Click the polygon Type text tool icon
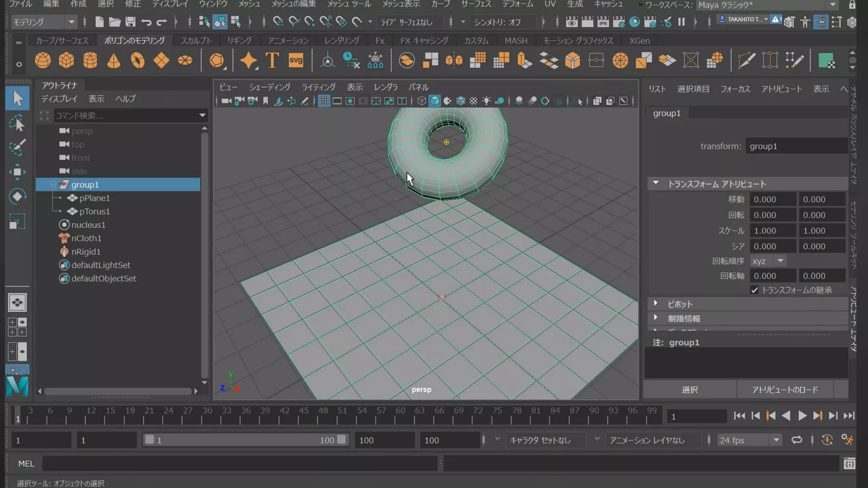868x488 pixels. pos(272,60)
